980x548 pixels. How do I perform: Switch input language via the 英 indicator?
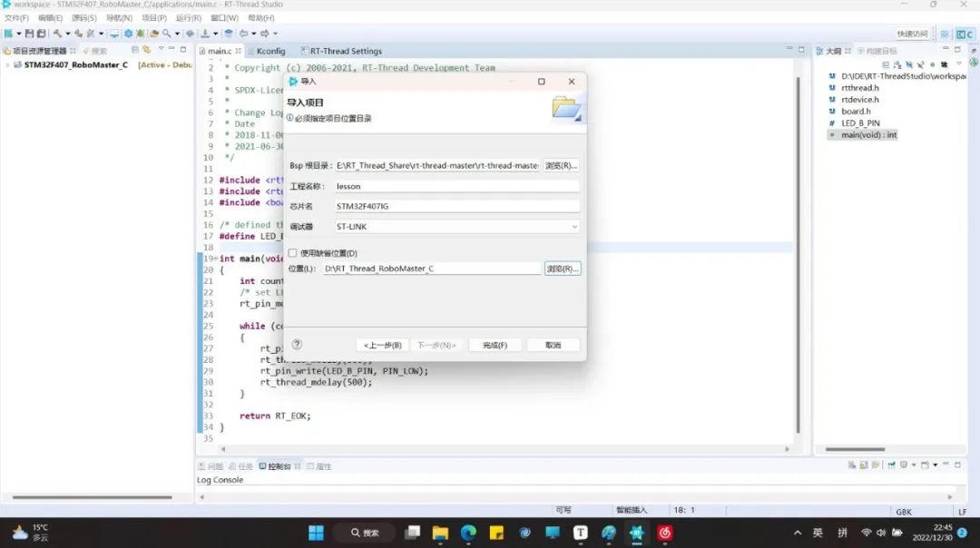818,533
